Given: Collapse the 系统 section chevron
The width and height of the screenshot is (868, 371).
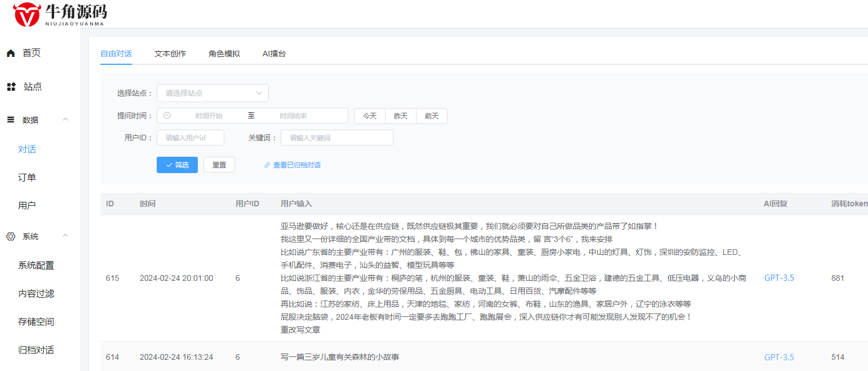Looking at the screenshot, I should (x=65, y=236).
